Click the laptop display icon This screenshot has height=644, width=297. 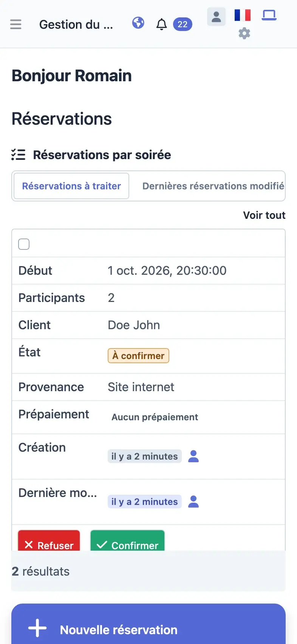[x=269, y=15]
